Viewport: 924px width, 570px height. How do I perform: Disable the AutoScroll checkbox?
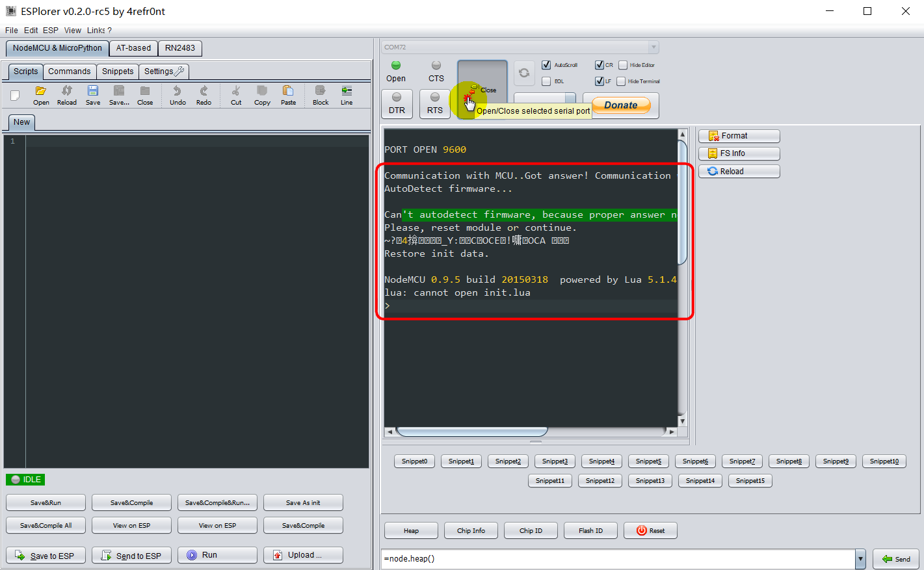[x=546, y=65]
